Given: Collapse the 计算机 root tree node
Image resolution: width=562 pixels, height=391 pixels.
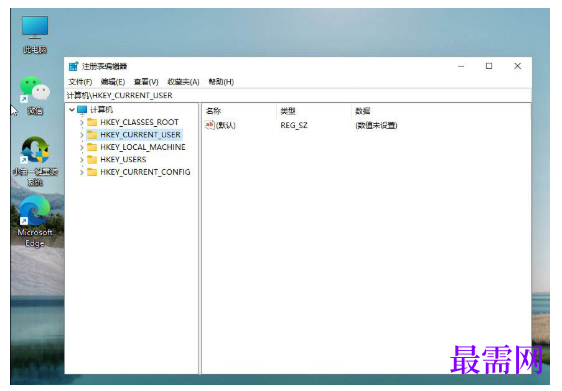Looking at the screenshot, I should (x=72, y=109).
